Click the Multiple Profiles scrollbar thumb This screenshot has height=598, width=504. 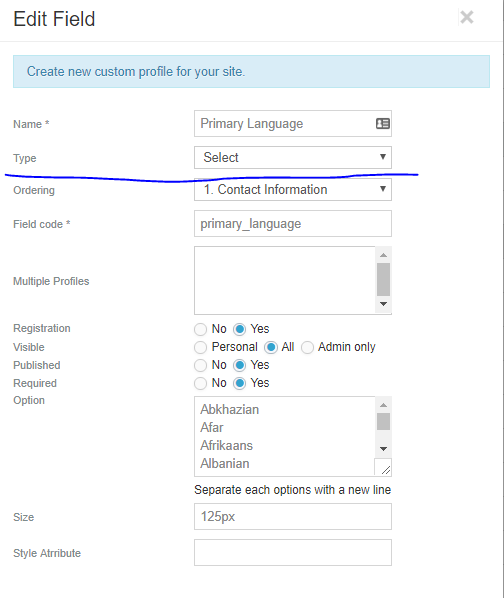point(384,280)
